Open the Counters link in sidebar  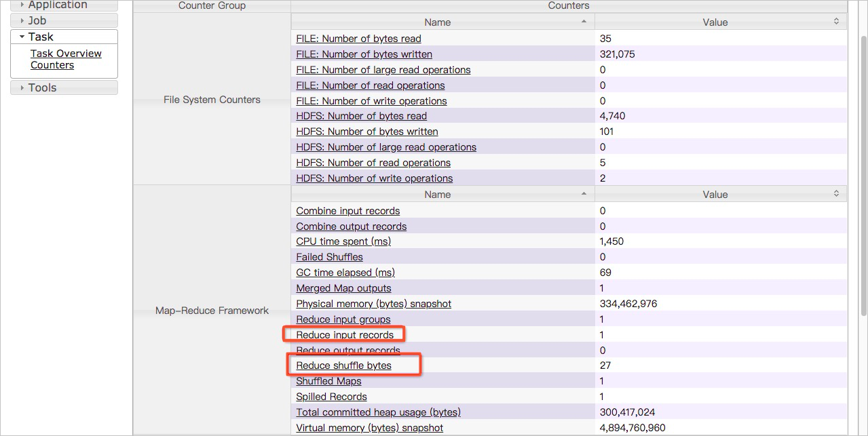click(x=52, y=65)
